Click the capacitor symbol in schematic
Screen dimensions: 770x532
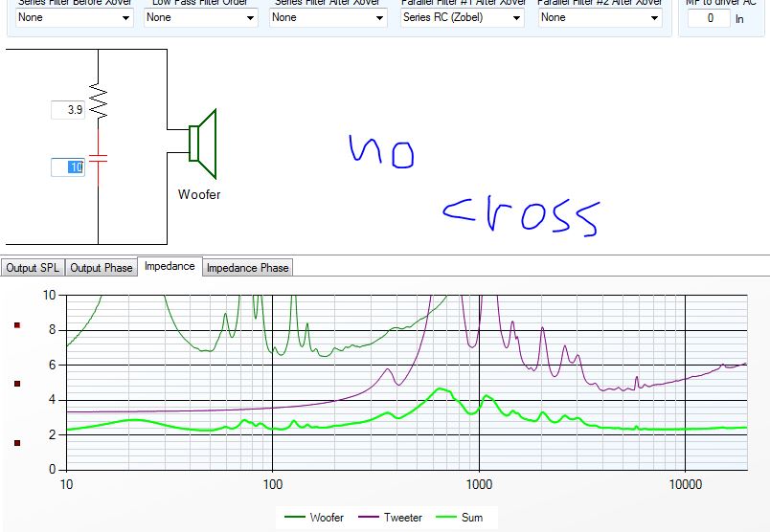click(99, 159)
